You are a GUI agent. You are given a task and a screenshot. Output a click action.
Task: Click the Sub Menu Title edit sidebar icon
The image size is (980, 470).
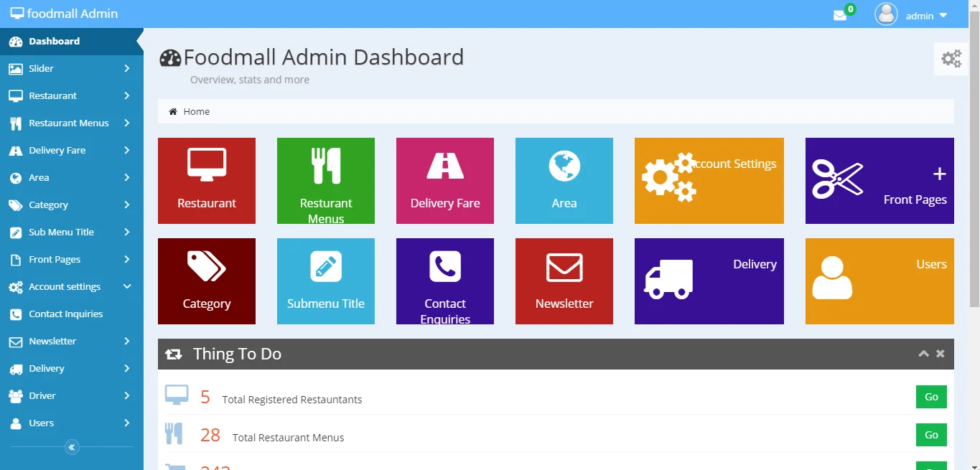[16, 232]
